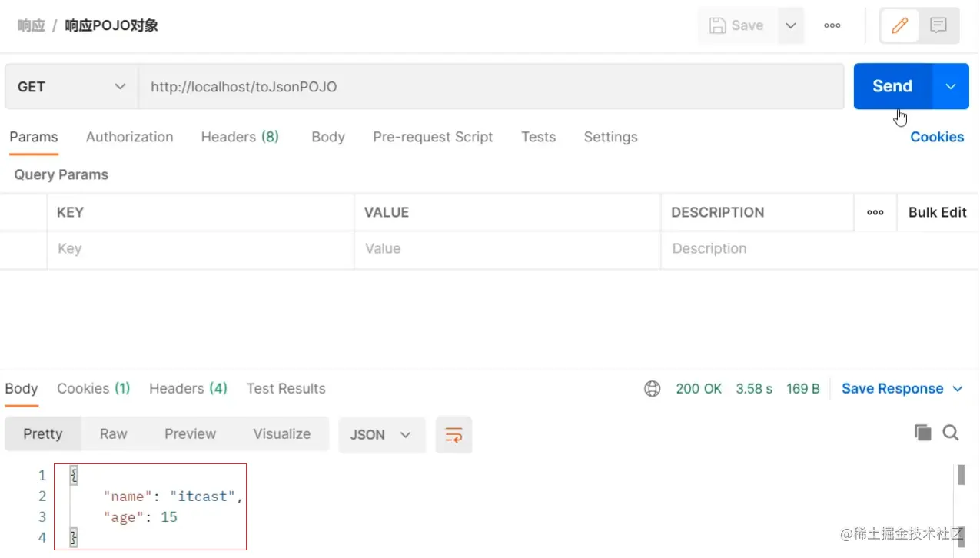The height and width of the screenshot is (558, 980).
Task: Open the Tests tab
Action: [x=538, y=137]
